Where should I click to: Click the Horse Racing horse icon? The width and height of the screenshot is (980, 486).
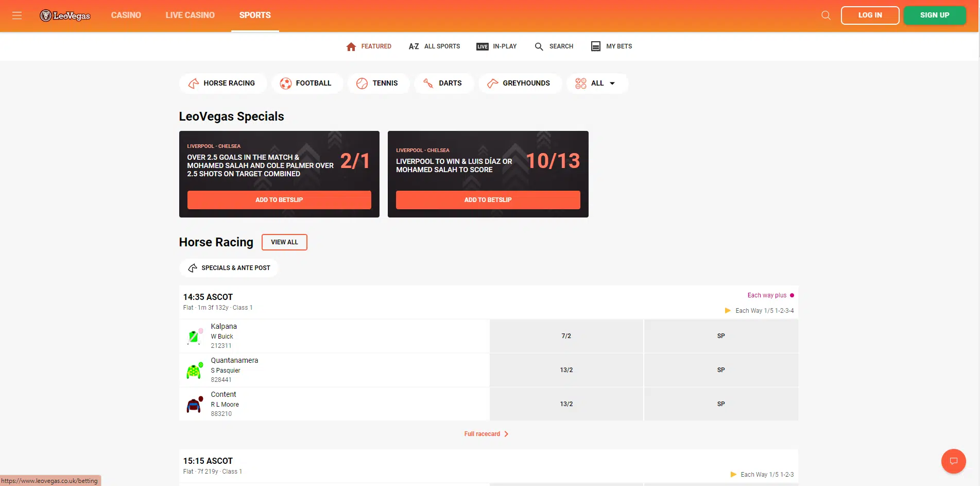tap(194, 83)
